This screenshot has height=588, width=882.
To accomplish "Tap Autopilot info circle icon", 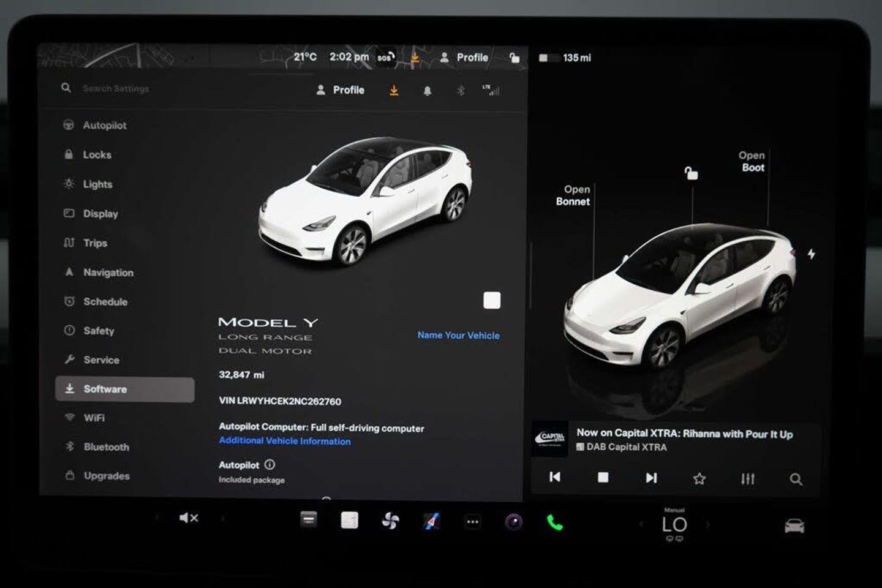I will pos(269,465).
